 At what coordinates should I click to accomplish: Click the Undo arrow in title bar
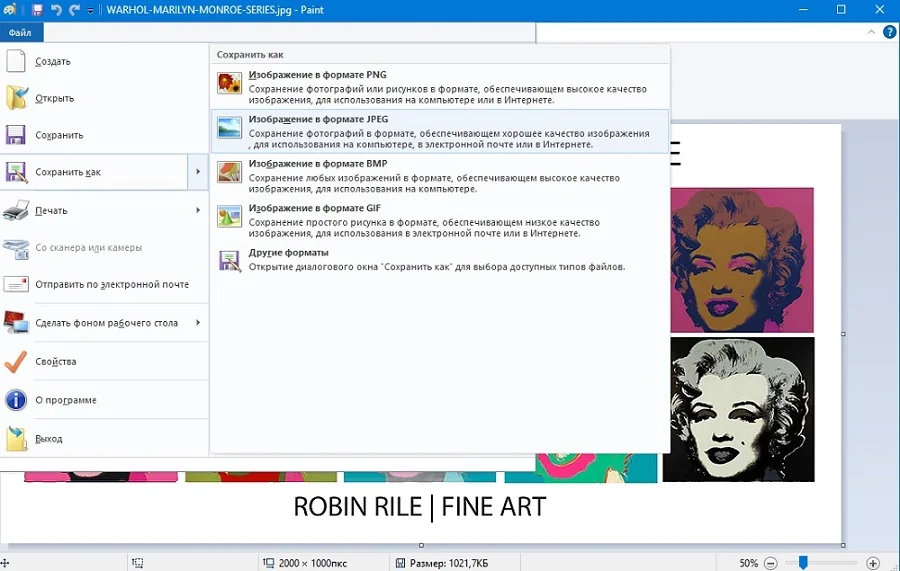point(56,10)
